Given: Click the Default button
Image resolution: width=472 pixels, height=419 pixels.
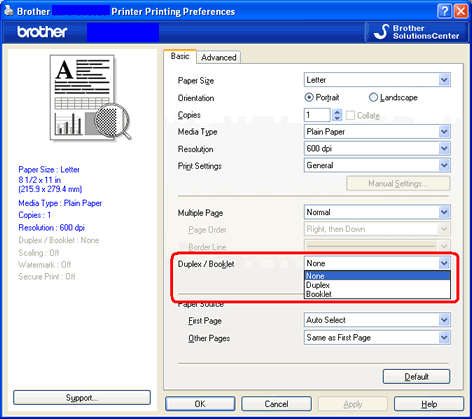Looking at the screenshot, I should [417, 377].
